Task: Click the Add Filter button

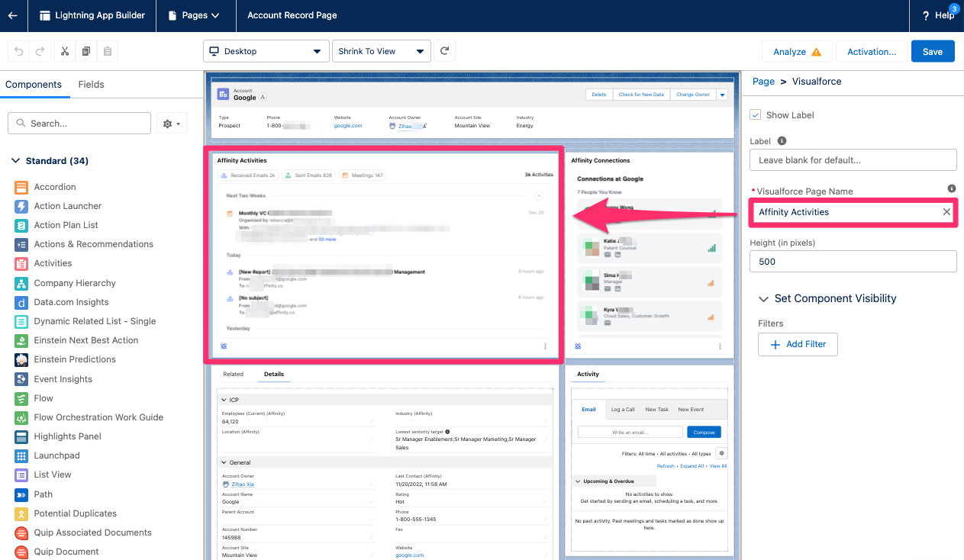Action: coord(798,344)
